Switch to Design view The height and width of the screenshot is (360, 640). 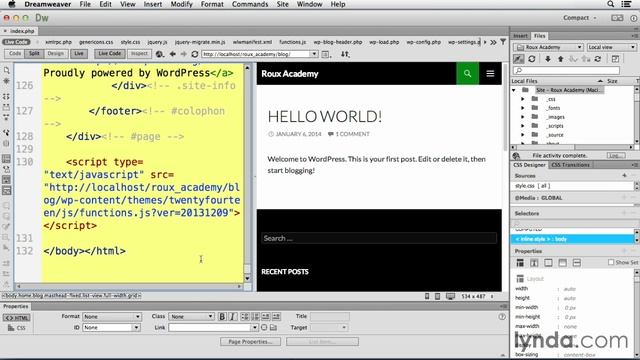[56, 53]
